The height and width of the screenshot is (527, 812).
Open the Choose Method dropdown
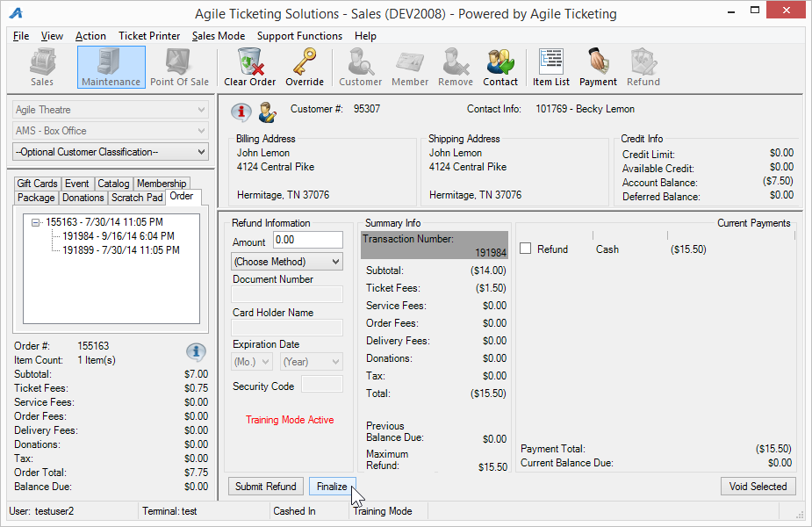point(287,261)
